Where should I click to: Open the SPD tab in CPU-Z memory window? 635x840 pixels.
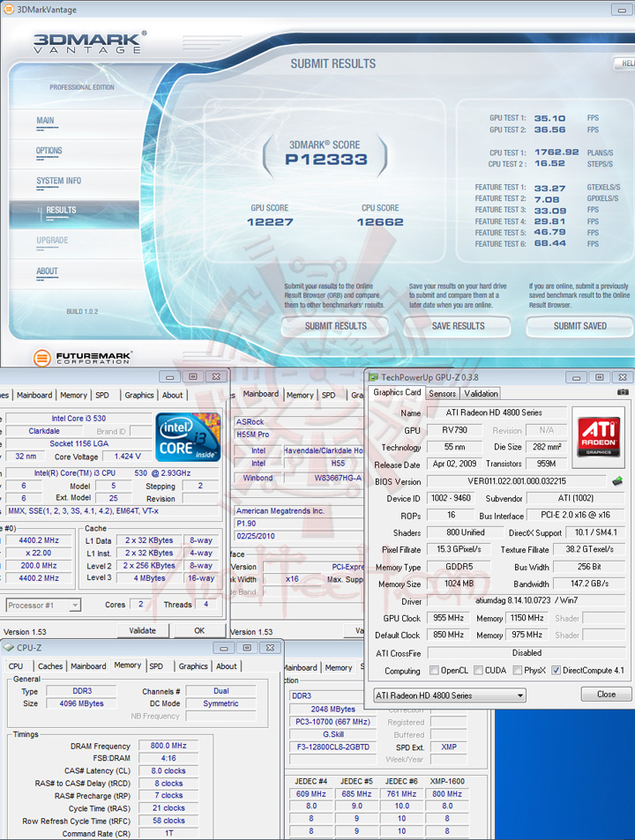pyautogui.click(x=156, y=665)
